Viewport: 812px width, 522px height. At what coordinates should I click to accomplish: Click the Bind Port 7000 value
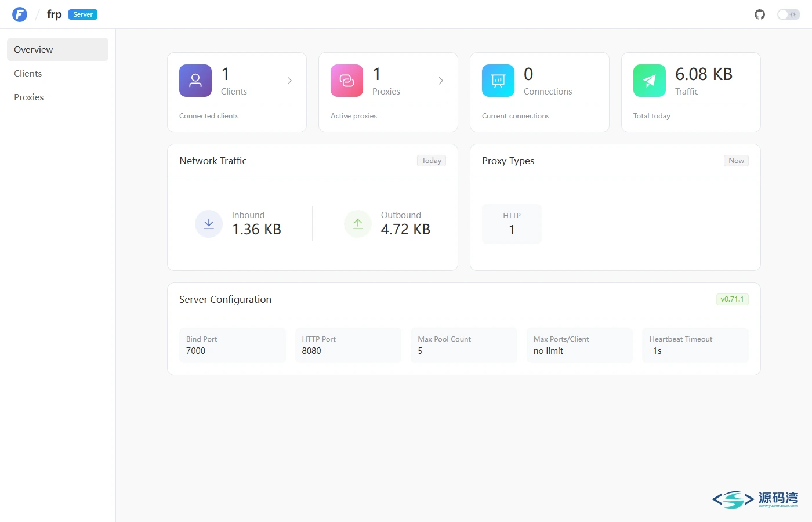coord(196,351)
